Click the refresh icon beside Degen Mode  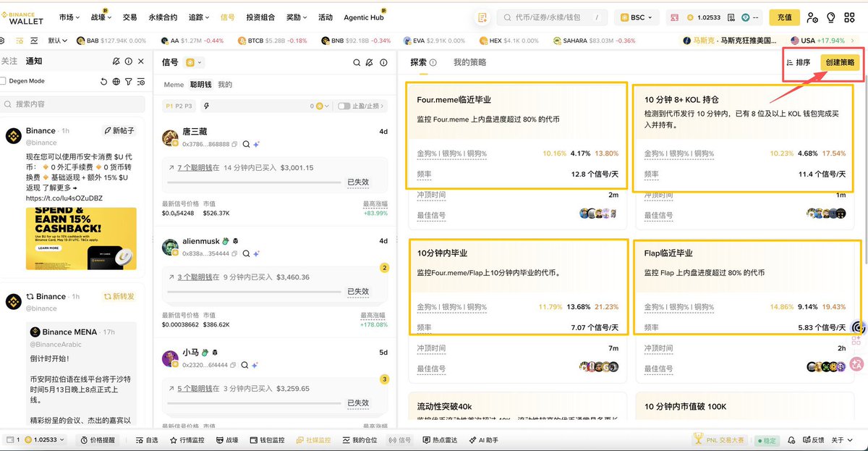pos(104,82)
